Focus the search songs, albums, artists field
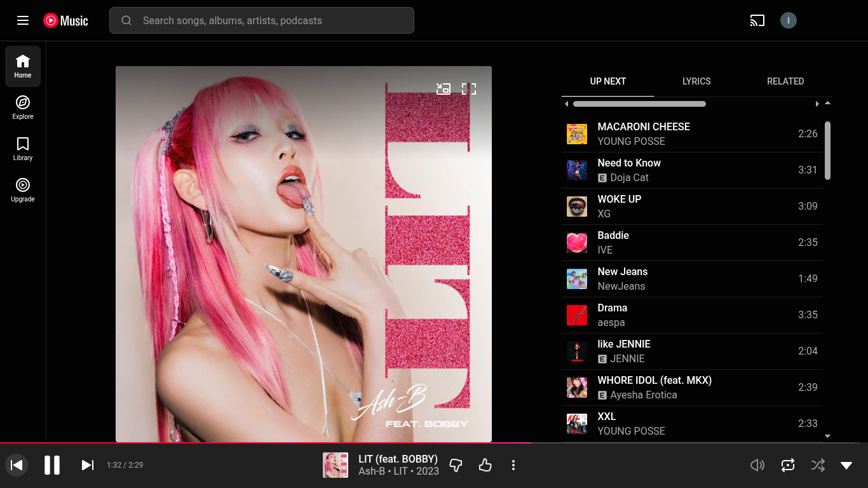 [262, 20]
